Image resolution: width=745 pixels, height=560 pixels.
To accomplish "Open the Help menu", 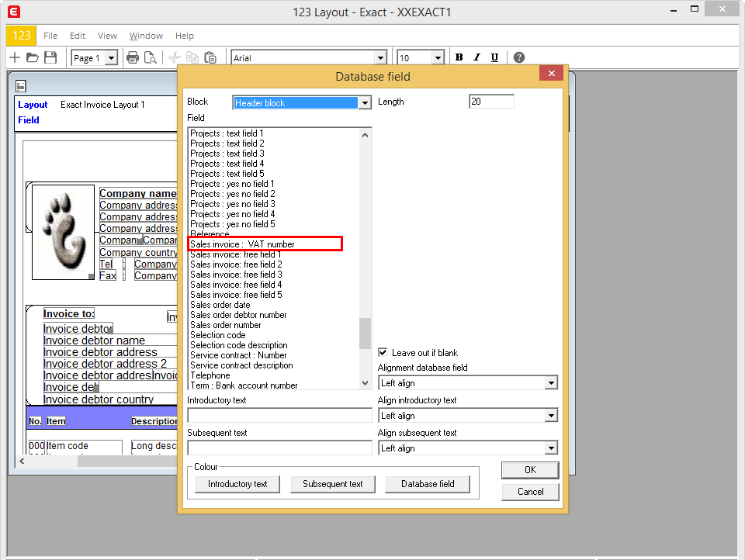I will click(185, 36).
